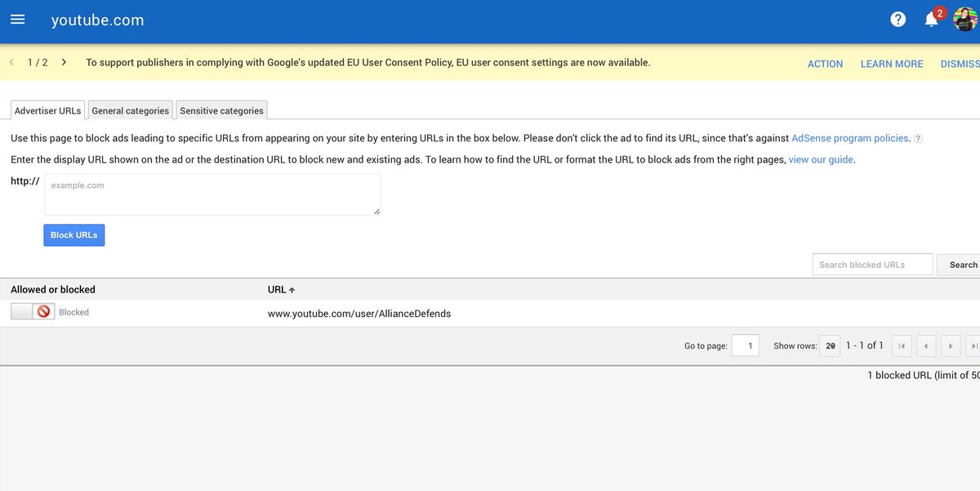Click the 1 - 1 of 1 pagination text

pos(865,346)
